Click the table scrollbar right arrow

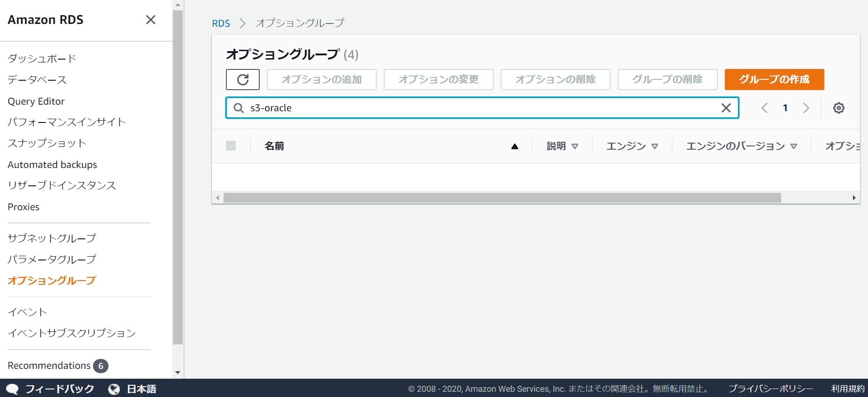click(854, 198)
